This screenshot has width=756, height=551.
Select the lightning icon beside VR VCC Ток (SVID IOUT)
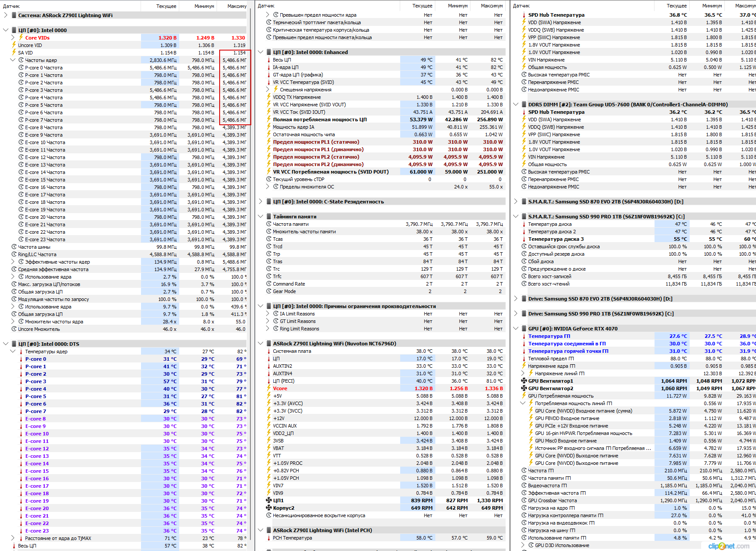tap(268, 112)
